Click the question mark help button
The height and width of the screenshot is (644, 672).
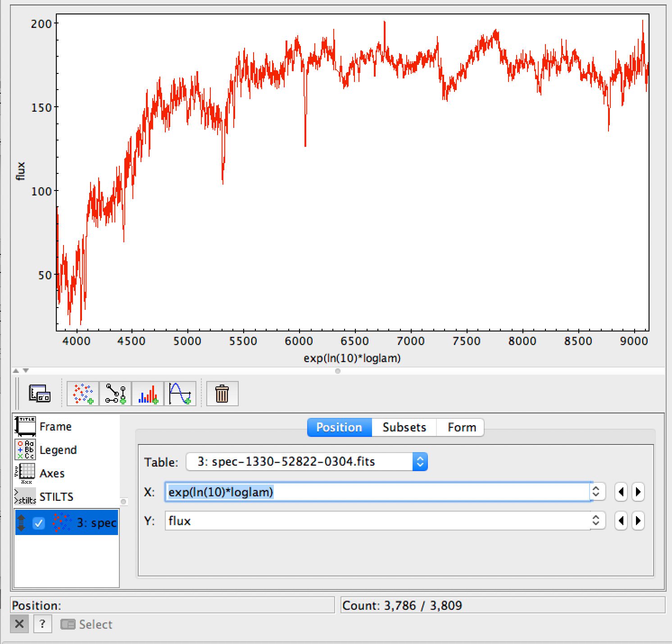pyautogui.click(x=42, y=624)
